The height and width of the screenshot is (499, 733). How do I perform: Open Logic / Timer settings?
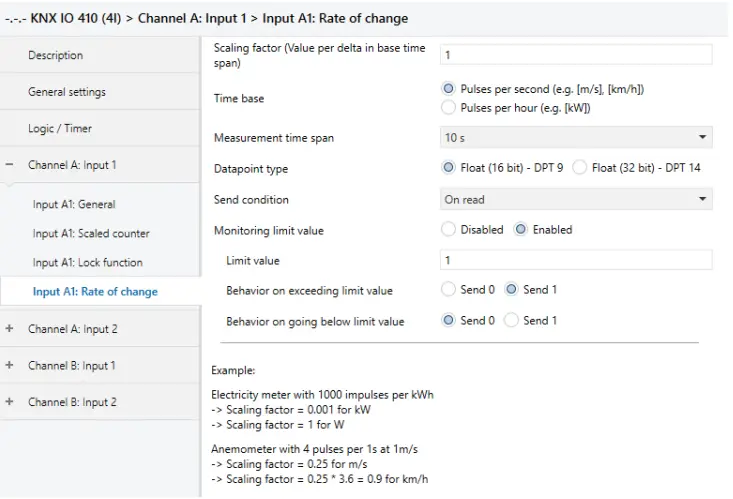point(60,128)
